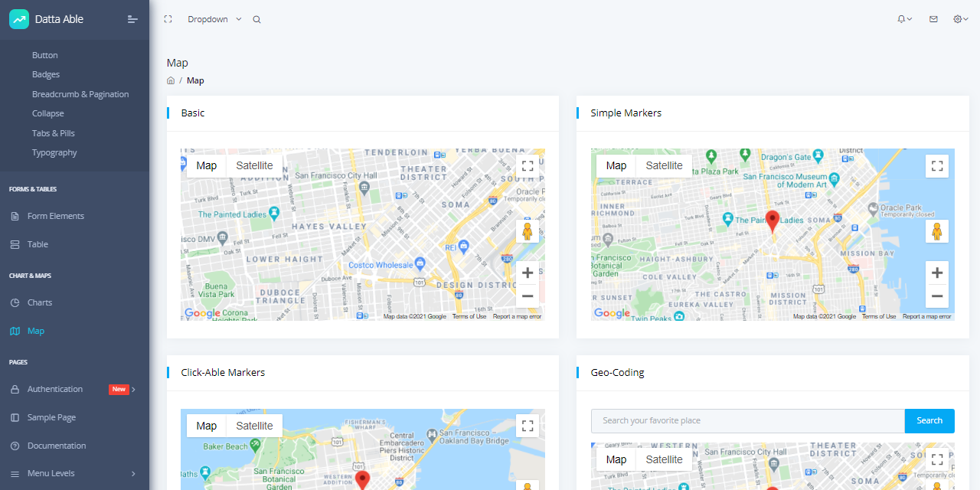This screenshot has width=980, height=490.
Task: Click the Documentation help icon
Action: point(15,446)
